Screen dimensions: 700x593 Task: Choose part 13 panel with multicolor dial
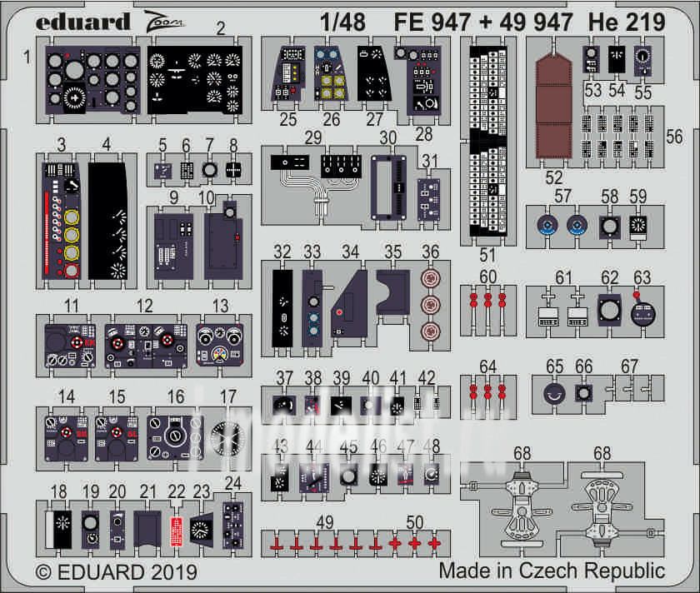(220, 346)
